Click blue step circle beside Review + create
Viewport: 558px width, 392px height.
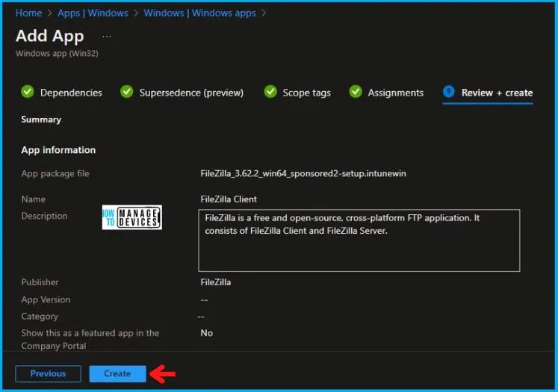coord(449,92)
